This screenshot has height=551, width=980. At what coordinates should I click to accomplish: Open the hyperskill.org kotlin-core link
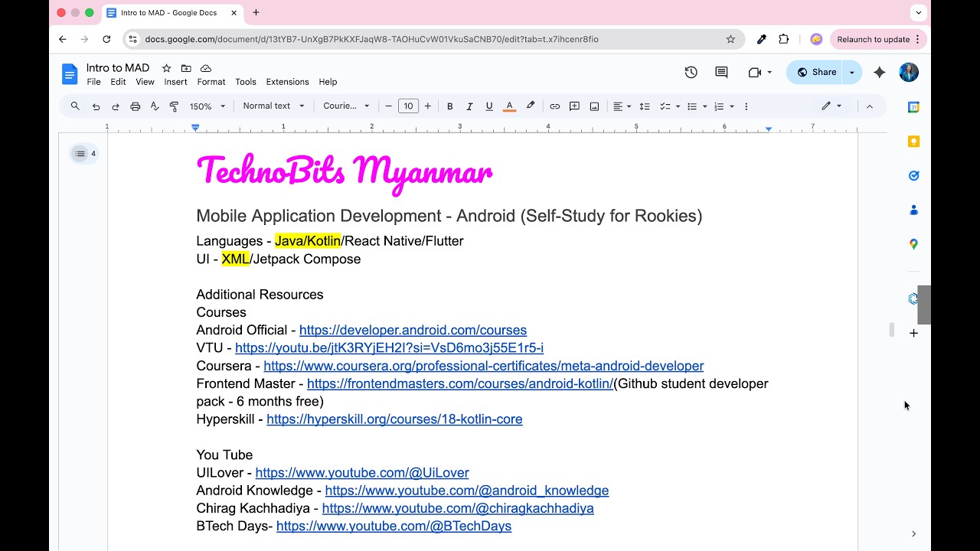pos(394,419)
